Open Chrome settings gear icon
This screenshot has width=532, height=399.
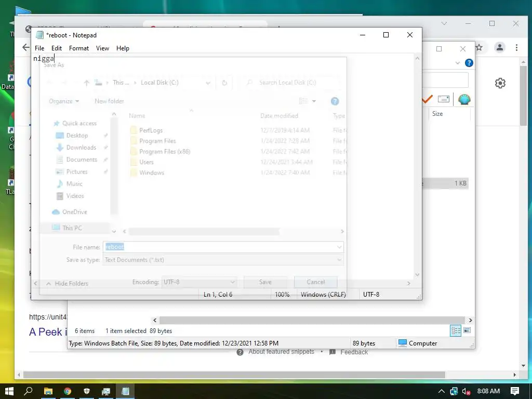click(x=500, y=83)
